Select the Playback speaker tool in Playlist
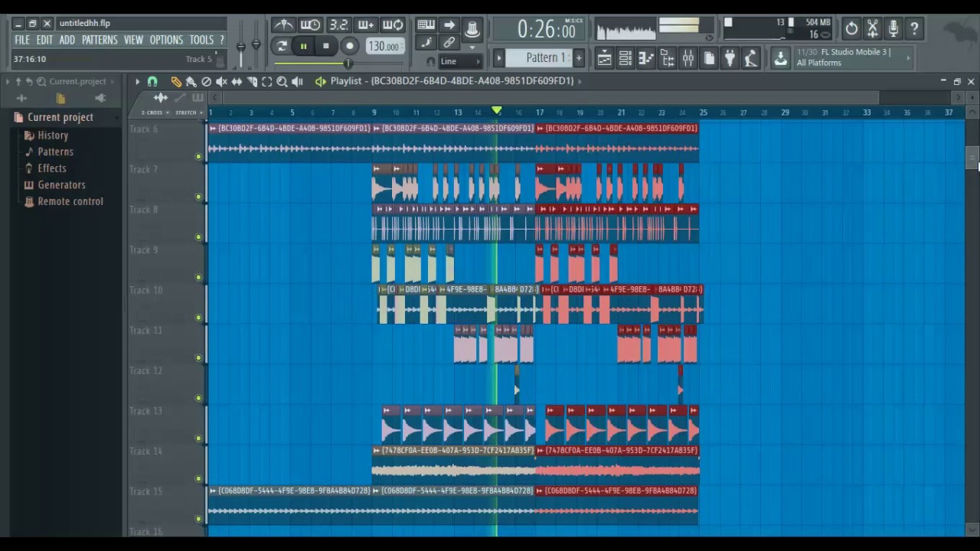980x551 pixels. 297,81
